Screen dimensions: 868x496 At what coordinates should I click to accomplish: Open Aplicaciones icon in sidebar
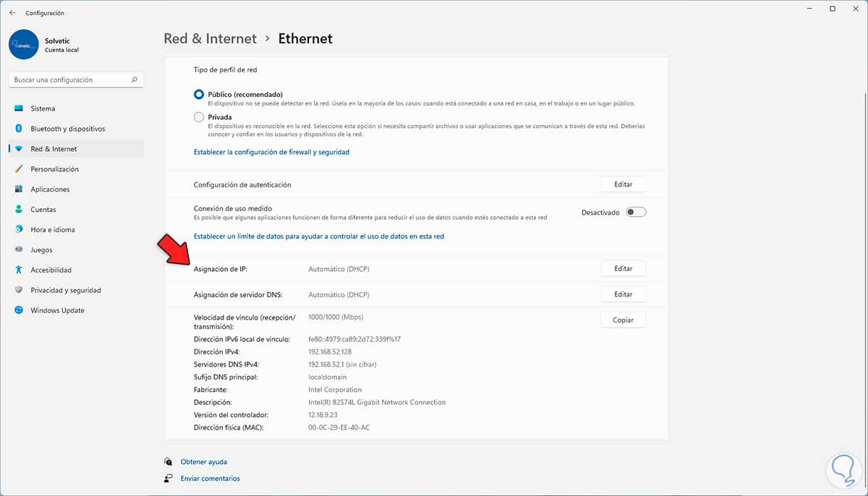click(x=19, y=189)
